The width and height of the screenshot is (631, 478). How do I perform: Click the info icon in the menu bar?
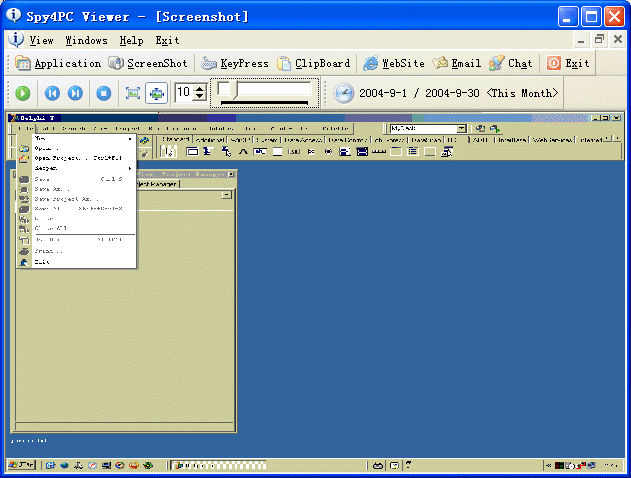coord(16,39)
